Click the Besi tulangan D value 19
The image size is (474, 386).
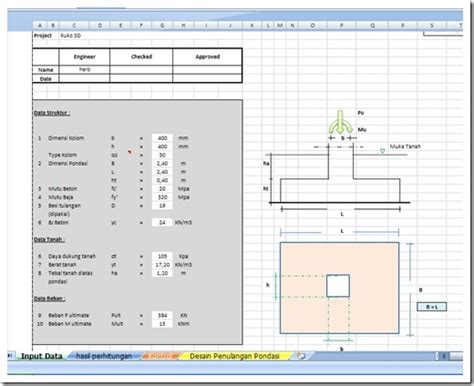(162, 206)
